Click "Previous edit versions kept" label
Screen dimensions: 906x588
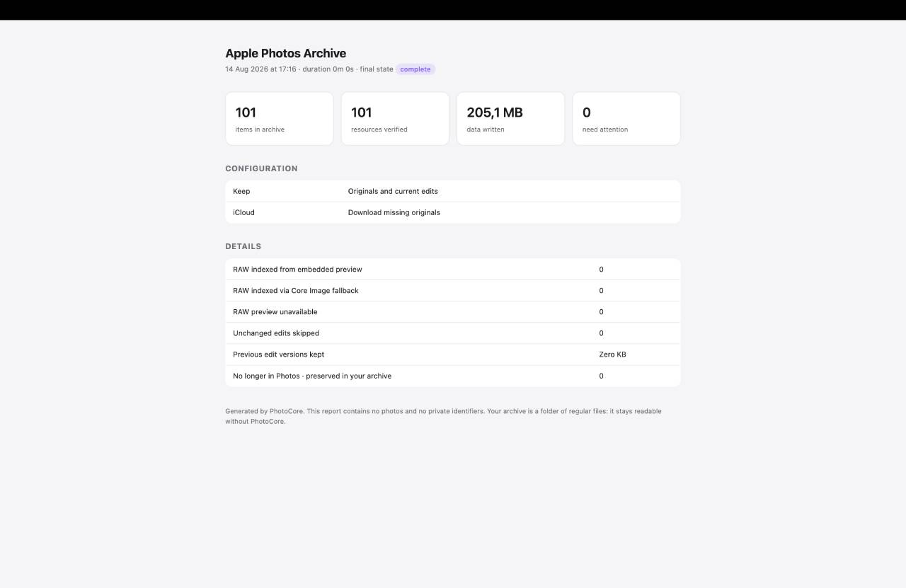click(x=279, y=354)
